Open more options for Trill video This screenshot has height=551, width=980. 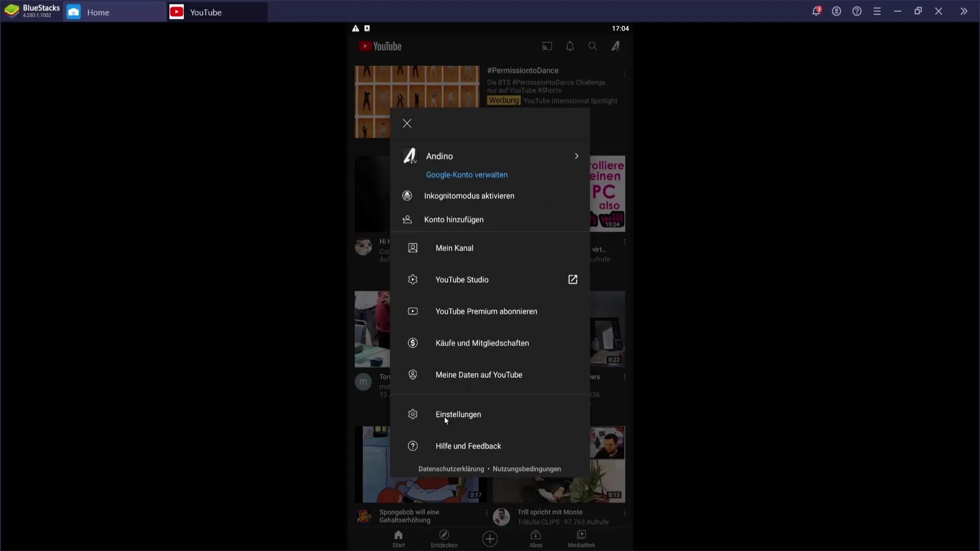(624, 513)
